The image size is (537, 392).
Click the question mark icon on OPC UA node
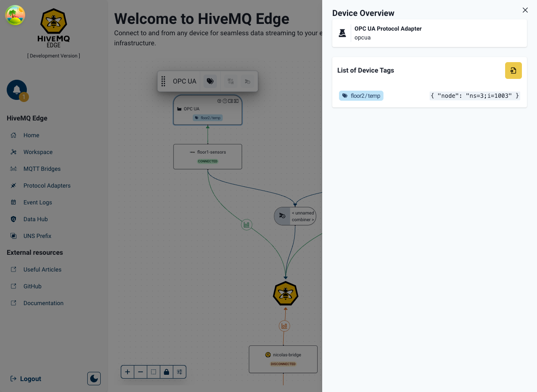[x=225, y=101]
